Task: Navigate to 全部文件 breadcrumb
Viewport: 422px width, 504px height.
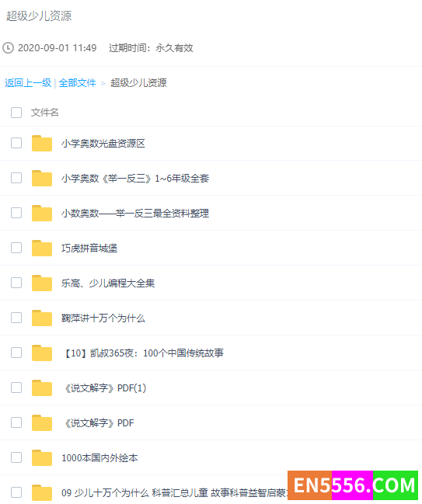Action: 77,83
